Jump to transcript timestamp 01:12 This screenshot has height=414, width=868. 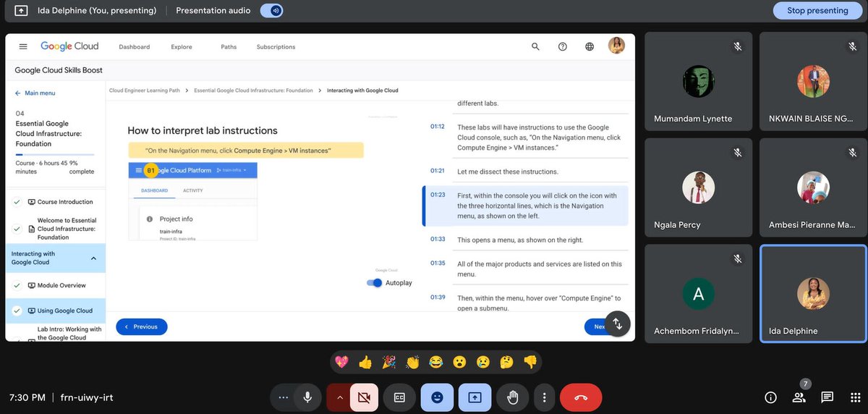pos(437,127)
